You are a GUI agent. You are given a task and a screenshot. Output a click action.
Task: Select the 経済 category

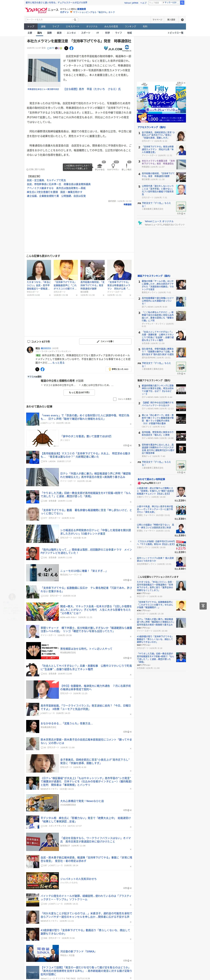click(59, 33)
